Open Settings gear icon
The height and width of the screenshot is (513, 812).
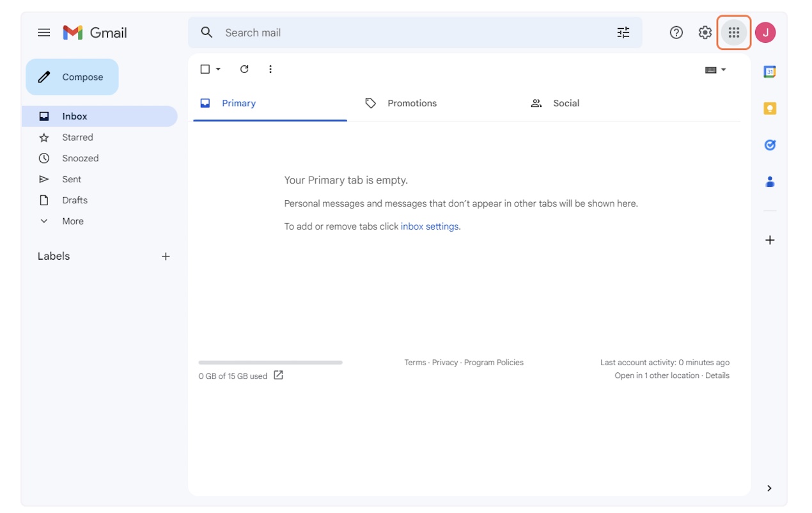point(705,33)
